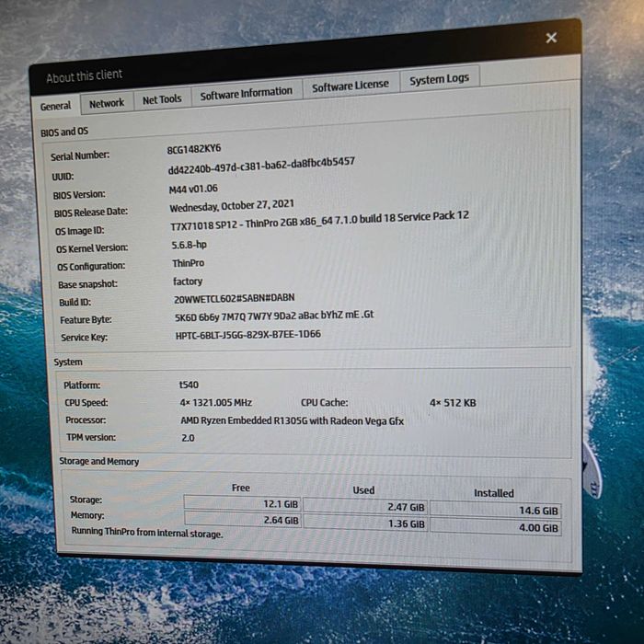Click installed storage bar 14.6 GiB
Viewport: 644px width, 644px height.
click(x=495, y=510)
